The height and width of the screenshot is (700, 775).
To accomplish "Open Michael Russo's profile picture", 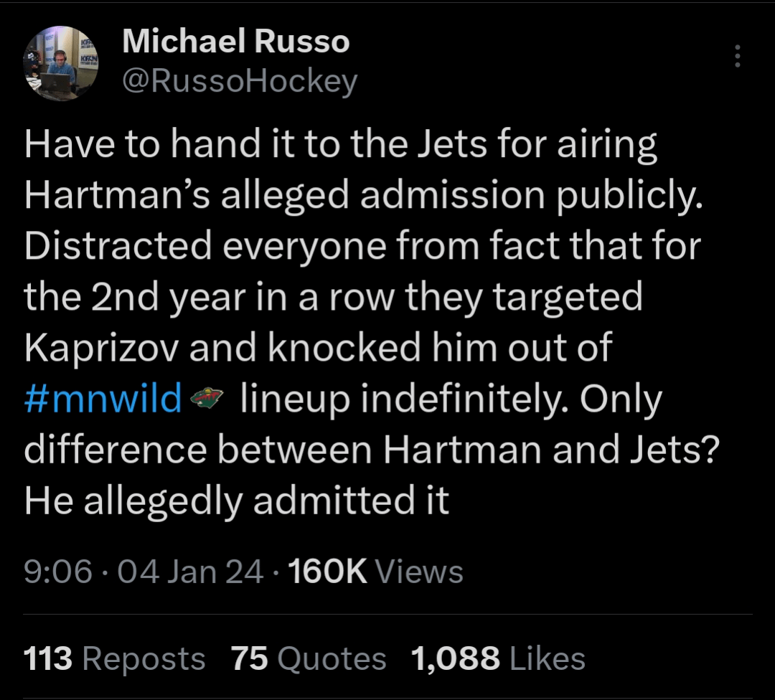I will coord(61,63).
